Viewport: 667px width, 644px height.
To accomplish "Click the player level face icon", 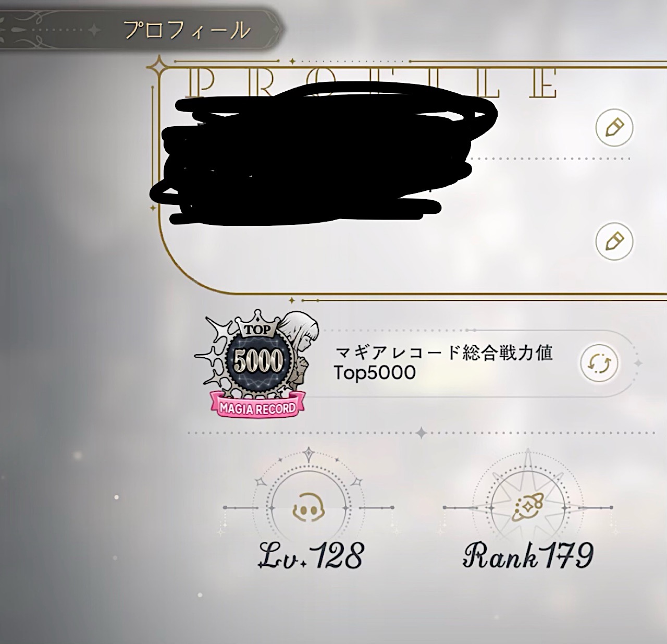I will pyautogui.click(x=308, y=507).
